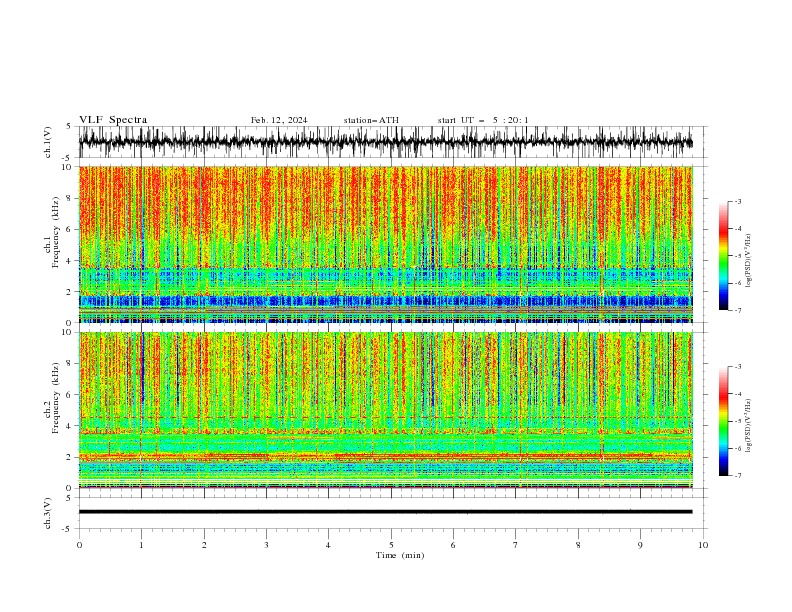Screen dimensions: 792x612
Task: Click the ch.1 voltage waveform trace
Action: tap(385, 143)
